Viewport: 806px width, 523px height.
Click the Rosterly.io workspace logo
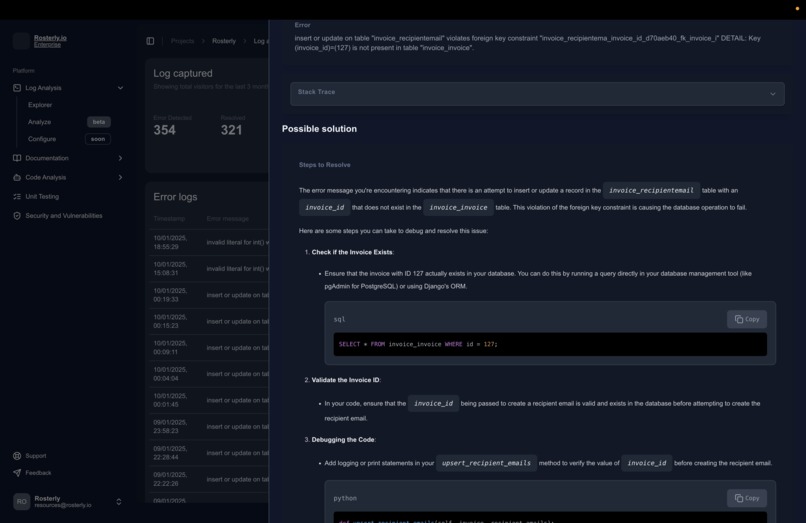coord(21,41)
